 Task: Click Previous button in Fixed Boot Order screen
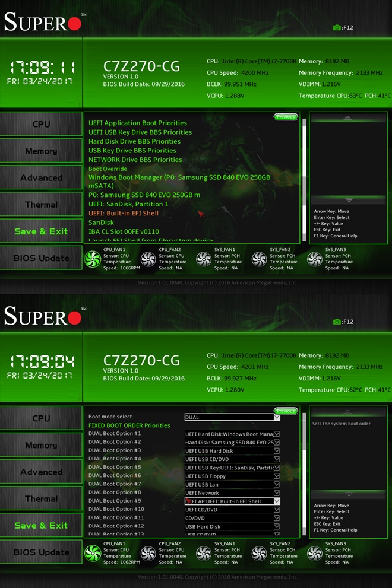286,411
